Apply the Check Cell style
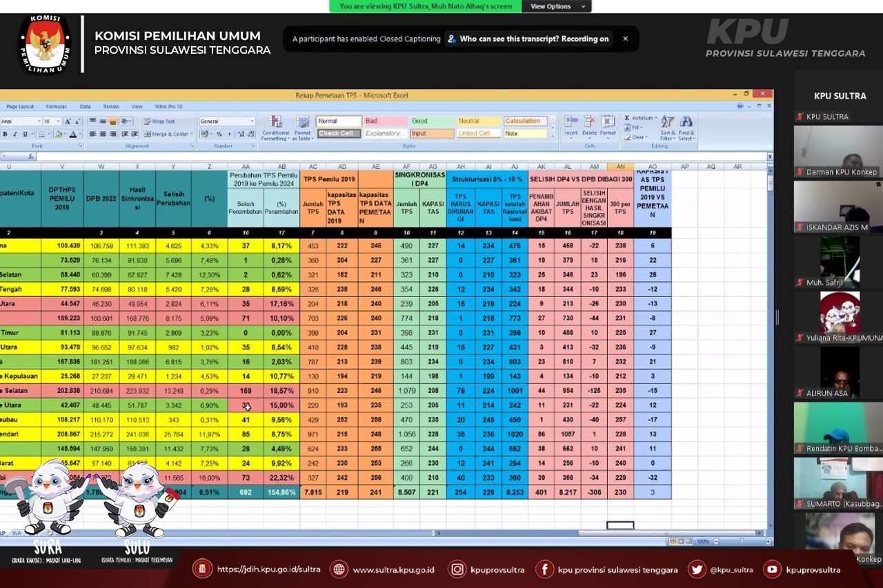Screen dimensions: 883x588 338,134
